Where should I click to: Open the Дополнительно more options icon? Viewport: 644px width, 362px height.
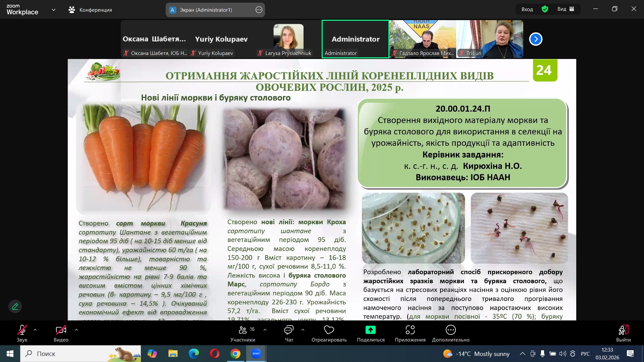tap(450, 330)
